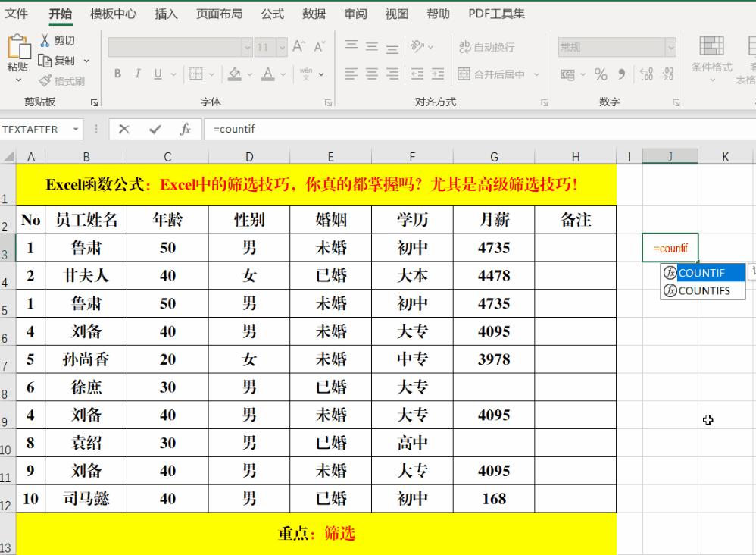The image size is (756, 555).
Task: Select the Cut (剪切) icon
Action: click(x=45, y=39)
